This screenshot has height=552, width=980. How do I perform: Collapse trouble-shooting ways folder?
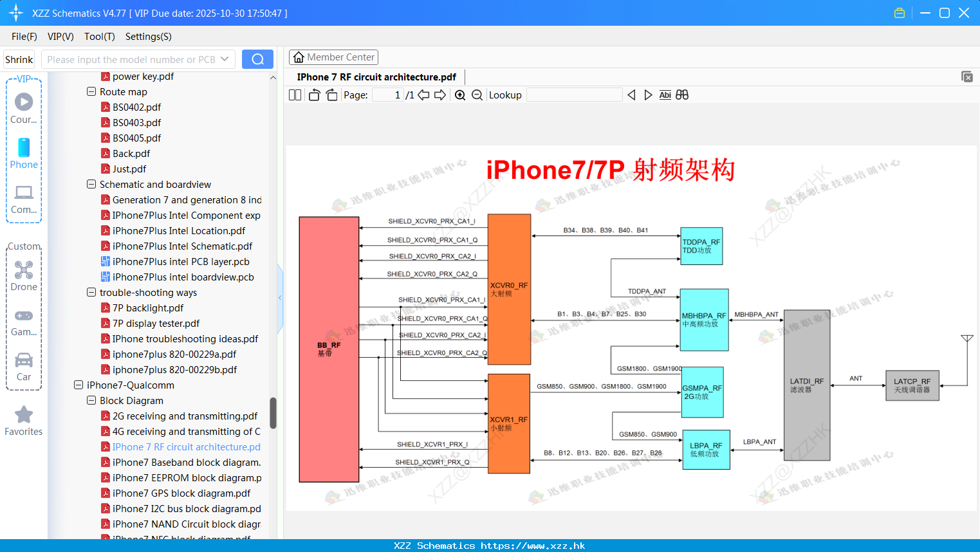pyautogui.click(x=91, y=293)
